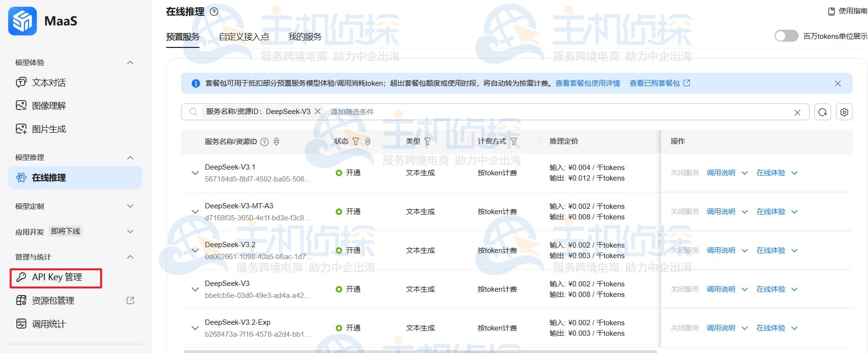Filter the 类型 column
The image size is (868, 353).
(428, 141)
